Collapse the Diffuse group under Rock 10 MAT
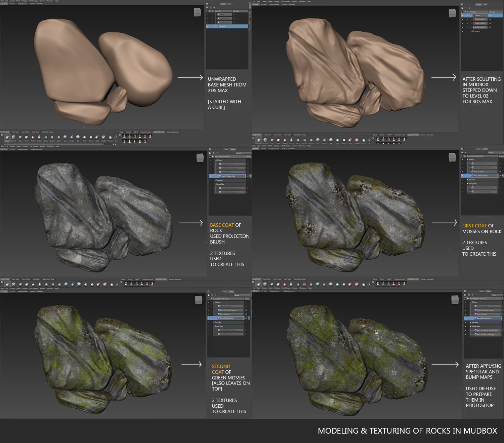Screen dimensions: 504x443 pos(467,160)
